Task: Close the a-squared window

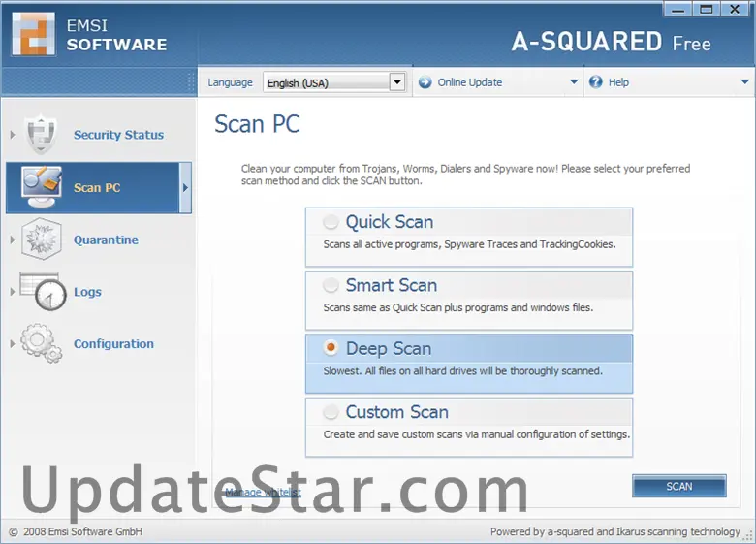Action: (x=735, y=9)
